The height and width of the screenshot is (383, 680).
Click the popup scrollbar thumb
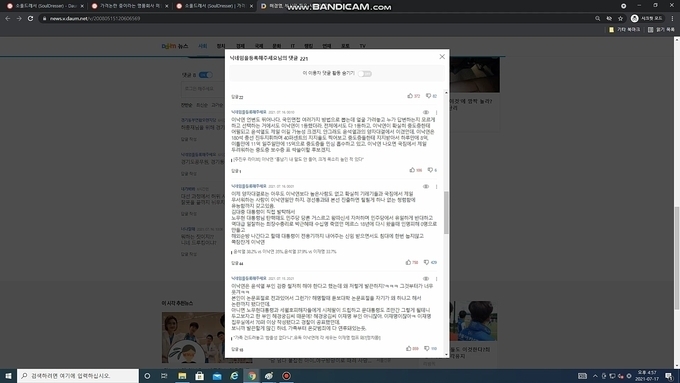click(x=446, y=213)
